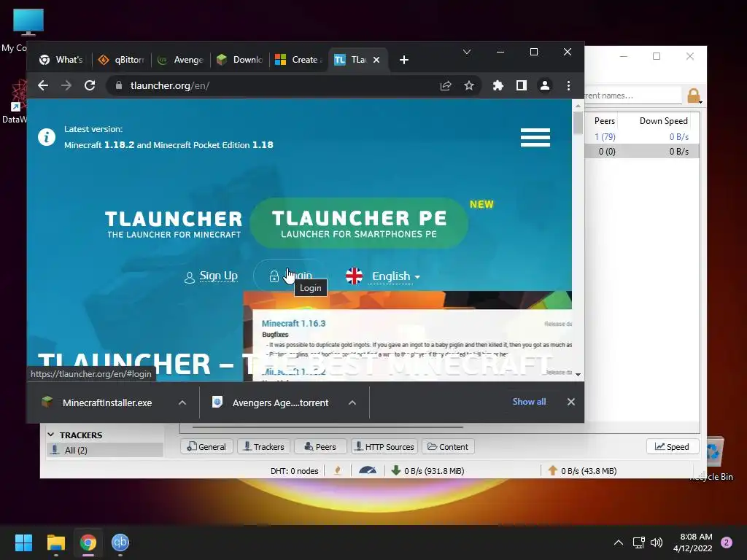Viewport: 747px width, 560px height.
Task: Select torrent row with 0 (0) peers
Action: coord(642,152)
